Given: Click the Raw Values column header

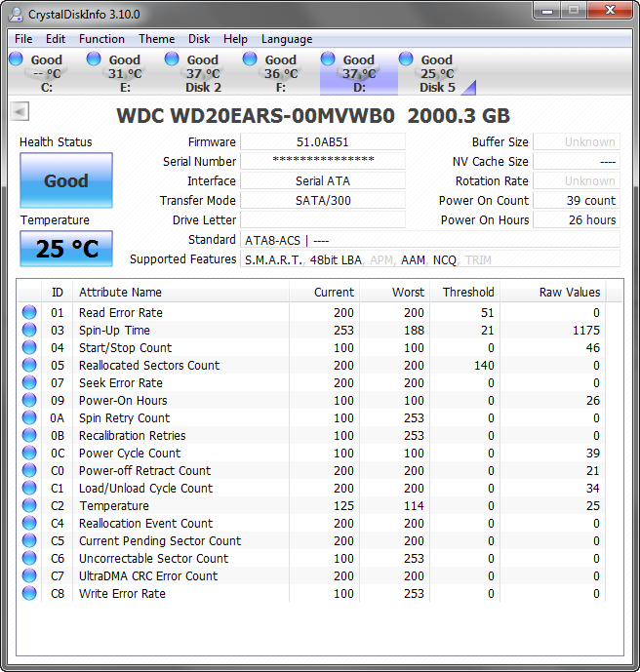Looking at the screenshot, I should click(x=553, y=293).
